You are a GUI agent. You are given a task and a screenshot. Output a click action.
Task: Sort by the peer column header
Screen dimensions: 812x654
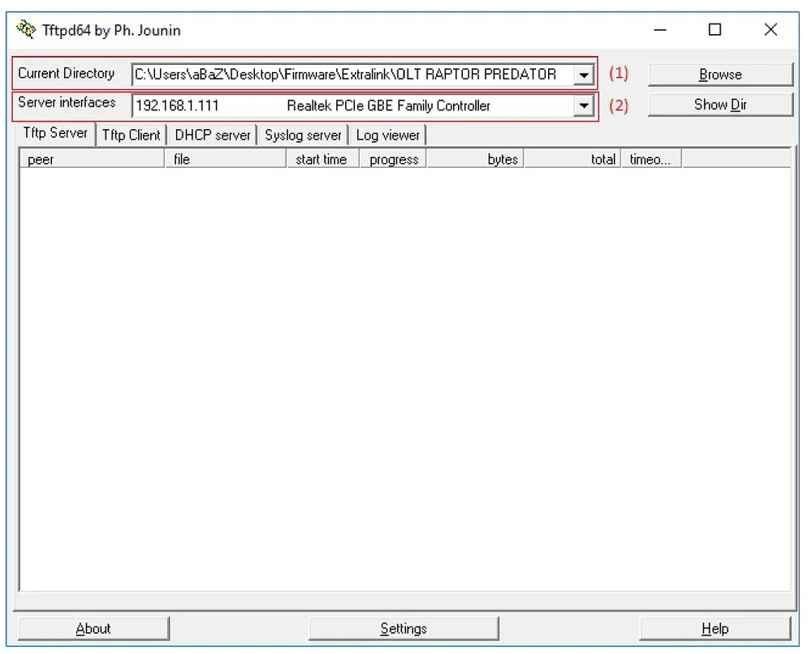click(91, 160)
